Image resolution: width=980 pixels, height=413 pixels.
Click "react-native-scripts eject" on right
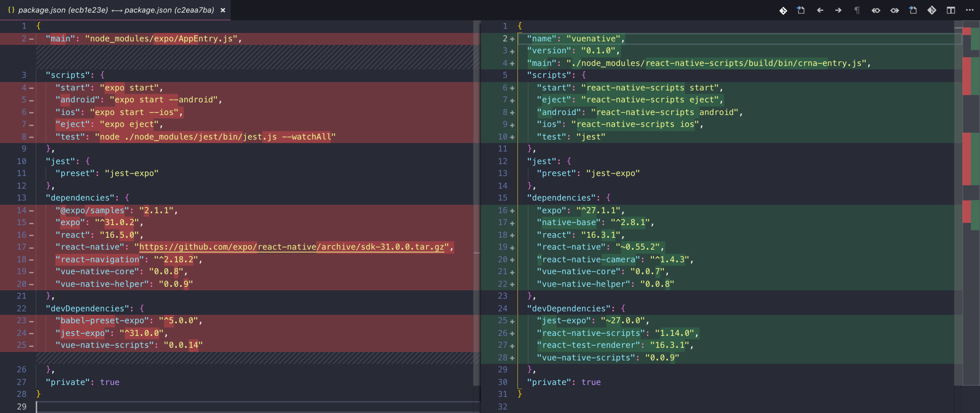650,100
